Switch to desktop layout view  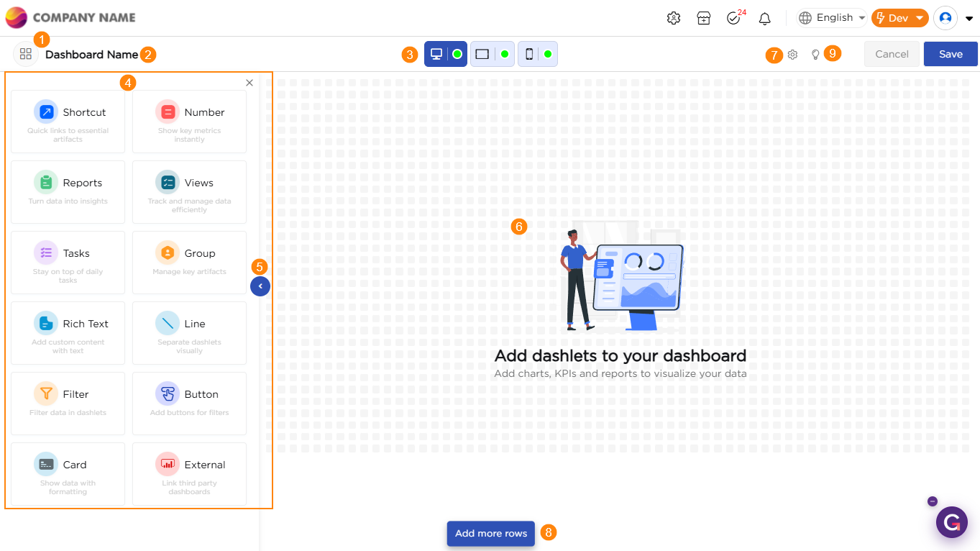(436, 54)
